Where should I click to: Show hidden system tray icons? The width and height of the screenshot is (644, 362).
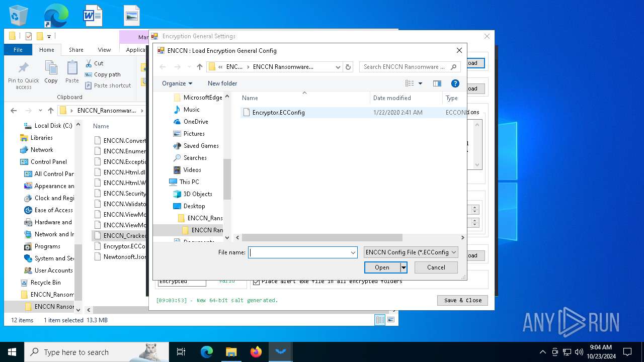coord(542,352)
